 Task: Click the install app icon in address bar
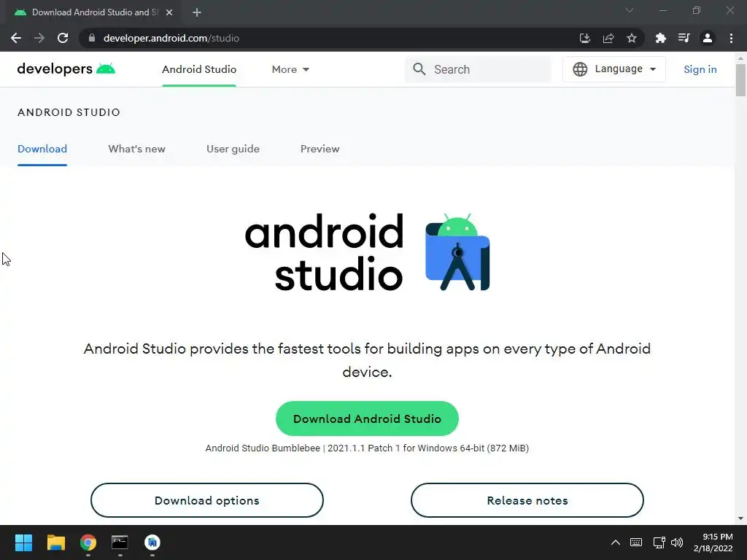click(x=584, y=38)
